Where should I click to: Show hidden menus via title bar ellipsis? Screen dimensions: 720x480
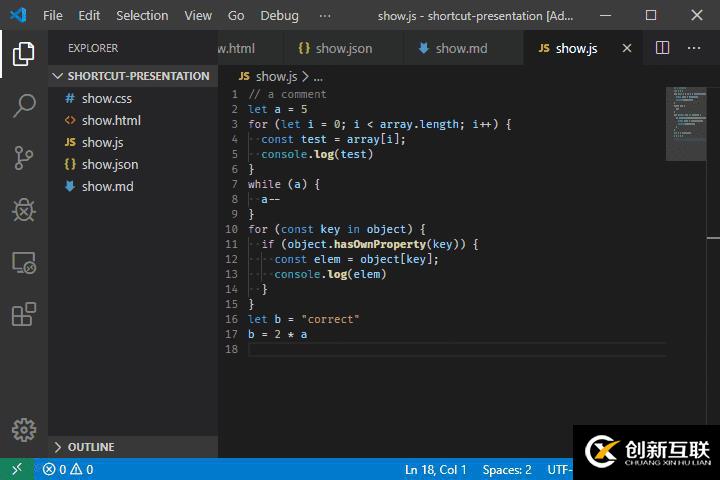(325, 16)
